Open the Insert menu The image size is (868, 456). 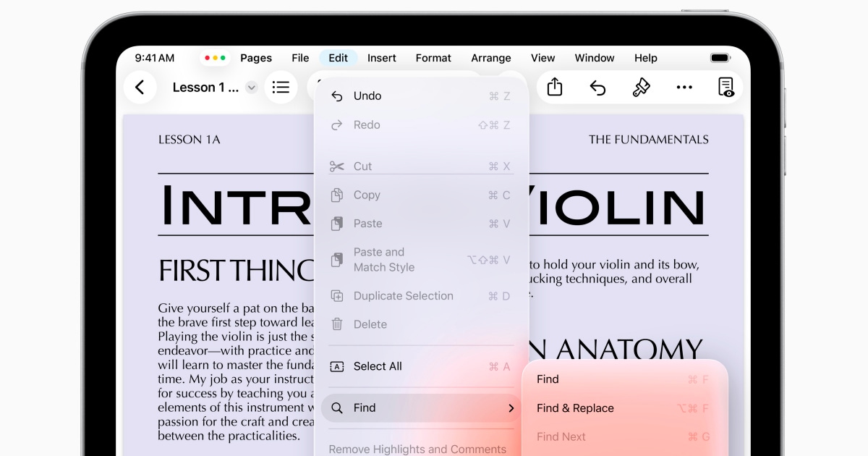point(382,58)
